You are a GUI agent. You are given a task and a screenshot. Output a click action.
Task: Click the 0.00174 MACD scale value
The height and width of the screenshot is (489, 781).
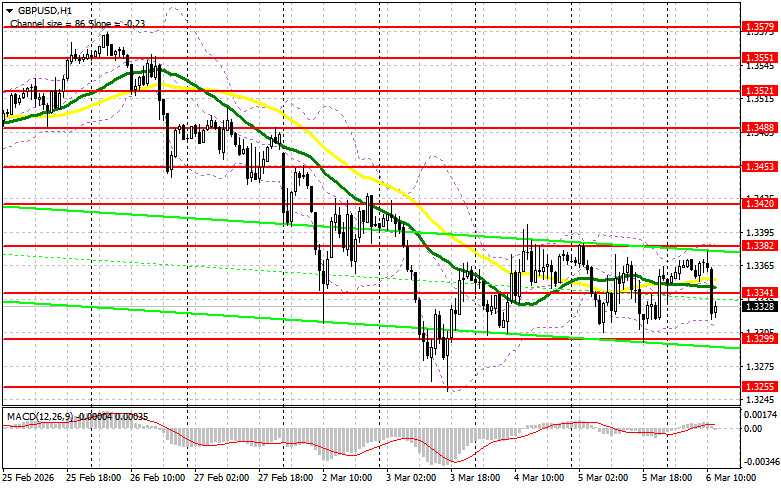pos(760,414)
